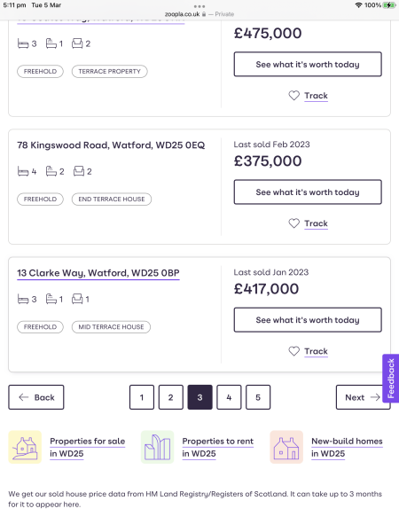Tap the heart icon under the £475,000 listing
Screen dimensions: 399x532
click(293, 96)
